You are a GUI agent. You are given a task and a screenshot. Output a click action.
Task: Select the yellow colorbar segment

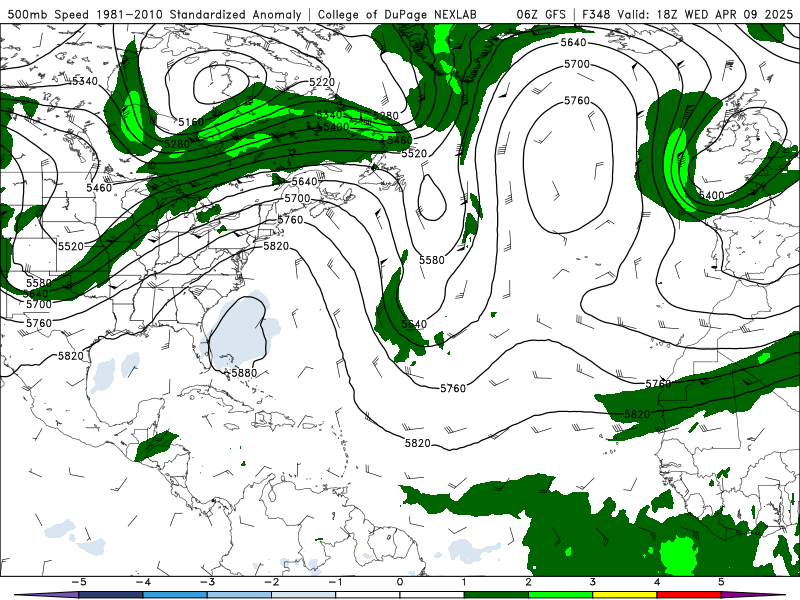coord(624,595)
